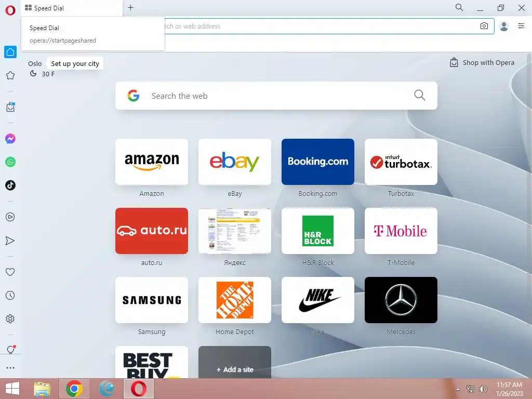Viewport: 532px width, 399px height.
Task: Open the Player icon in sidebar
Action: 10,217
